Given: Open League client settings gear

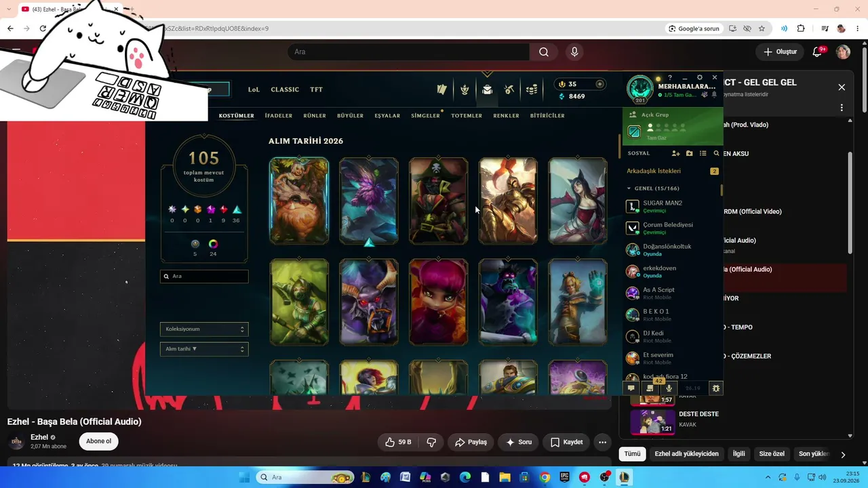Looking at the screenshot, I should 700,78.
